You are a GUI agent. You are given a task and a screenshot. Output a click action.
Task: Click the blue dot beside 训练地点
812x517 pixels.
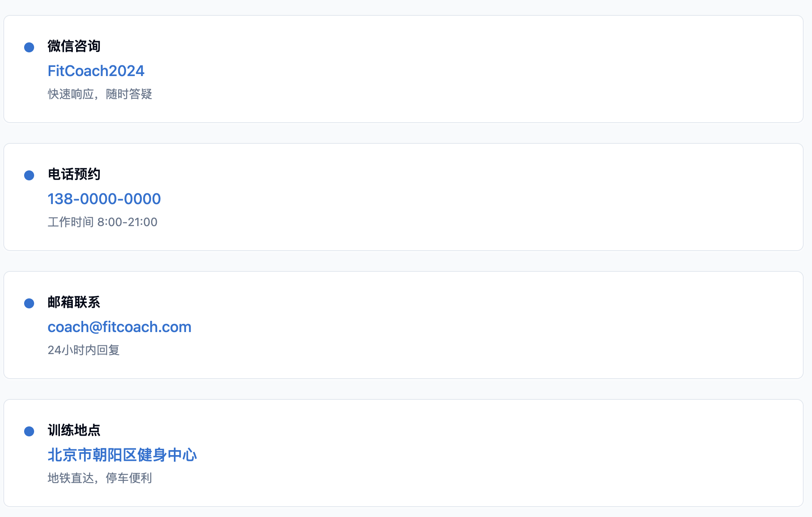coord(29,431)
